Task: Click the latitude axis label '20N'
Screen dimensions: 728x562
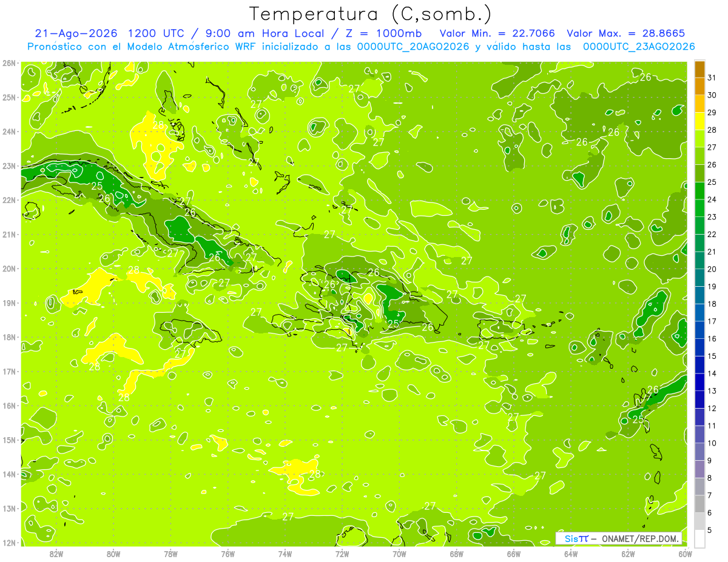Action: 9,269
